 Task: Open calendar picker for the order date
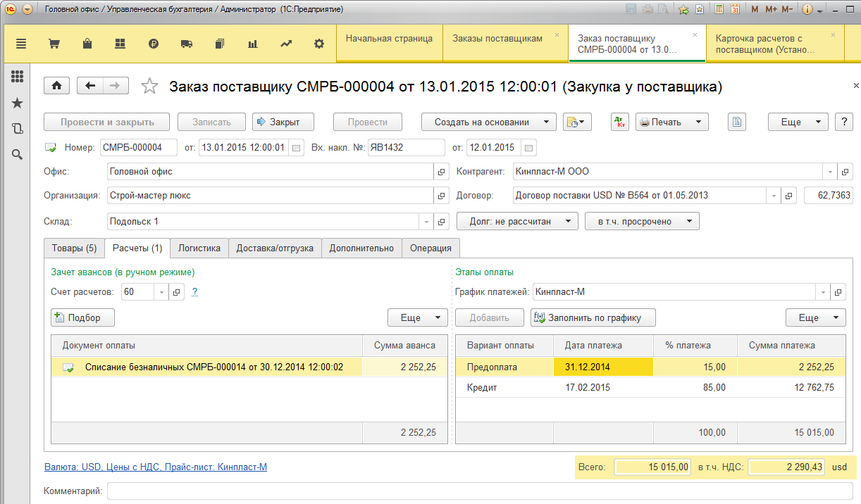coord(296,148)
